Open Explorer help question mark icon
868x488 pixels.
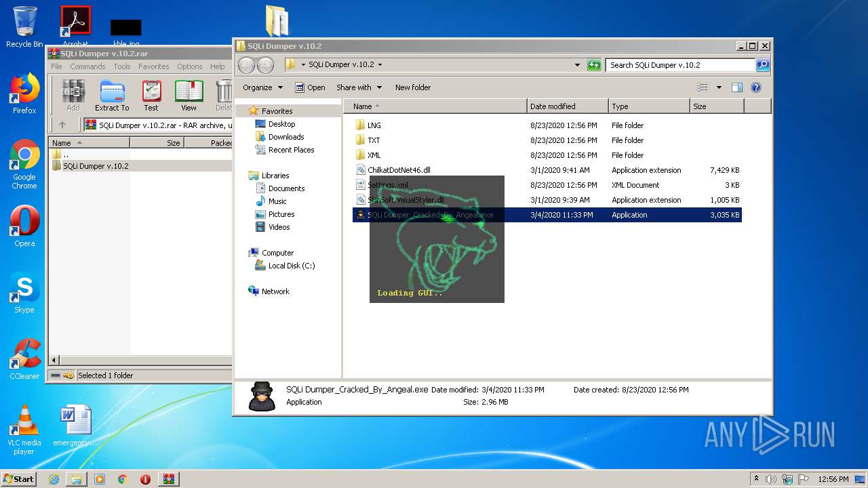click(756, 87)
